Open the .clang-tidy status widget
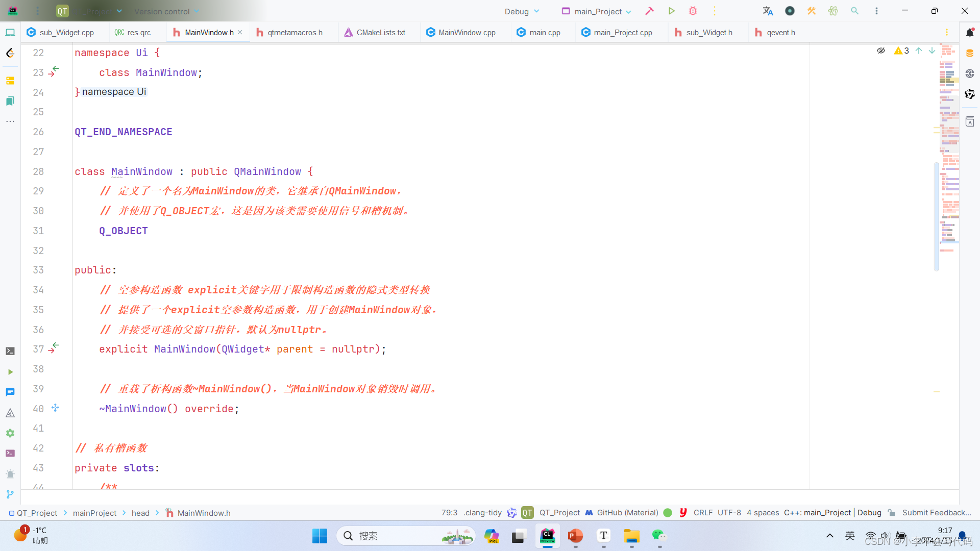 tap(482, 513)
